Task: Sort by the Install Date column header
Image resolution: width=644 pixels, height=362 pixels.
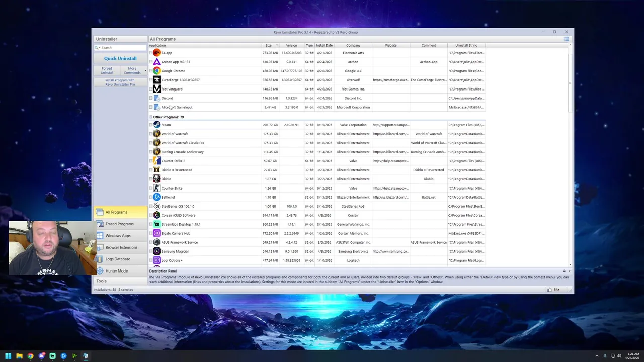Action: (324, 45)
